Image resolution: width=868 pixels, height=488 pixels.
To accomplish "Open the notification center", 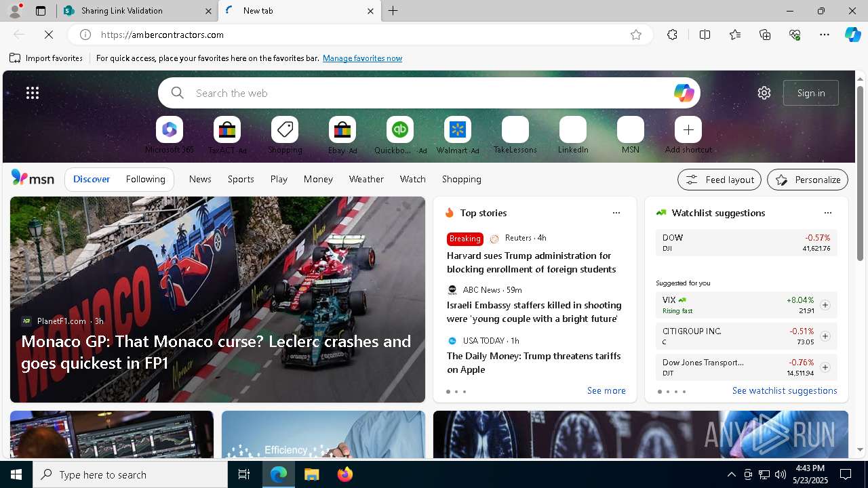I will pos(846,474).
